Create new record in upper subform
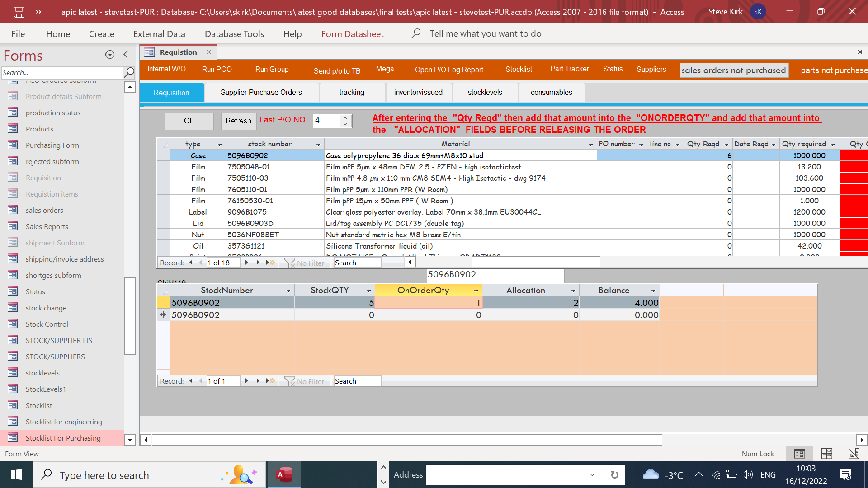 [x=270, y=263]
